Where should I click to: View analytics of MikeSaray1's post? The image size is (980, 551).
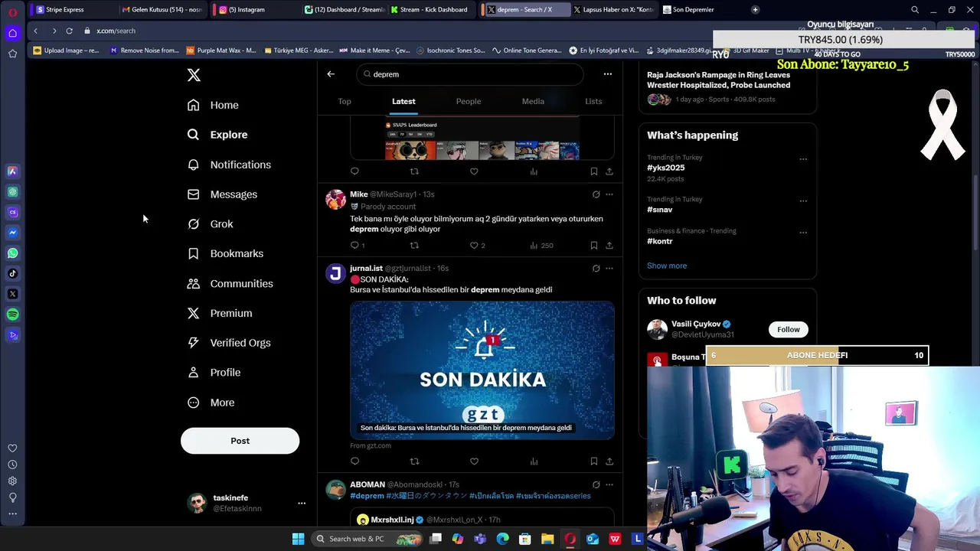541,246
